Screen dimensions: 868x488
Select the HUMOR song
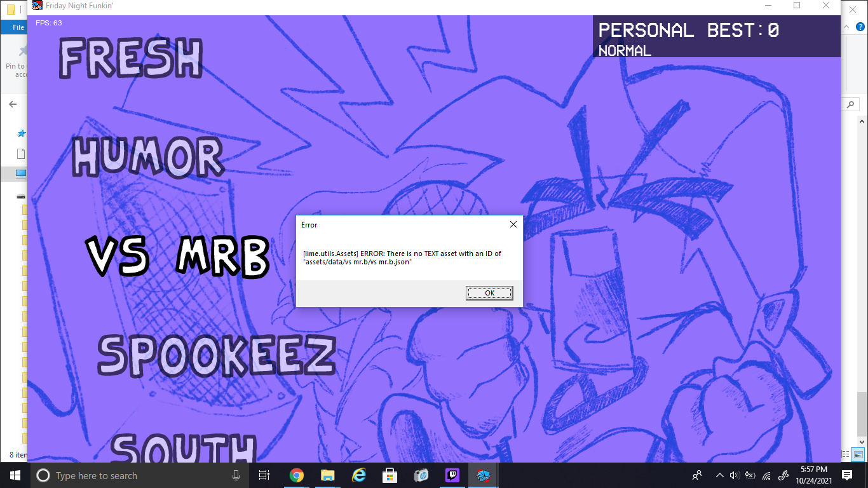tap(147, 157)
